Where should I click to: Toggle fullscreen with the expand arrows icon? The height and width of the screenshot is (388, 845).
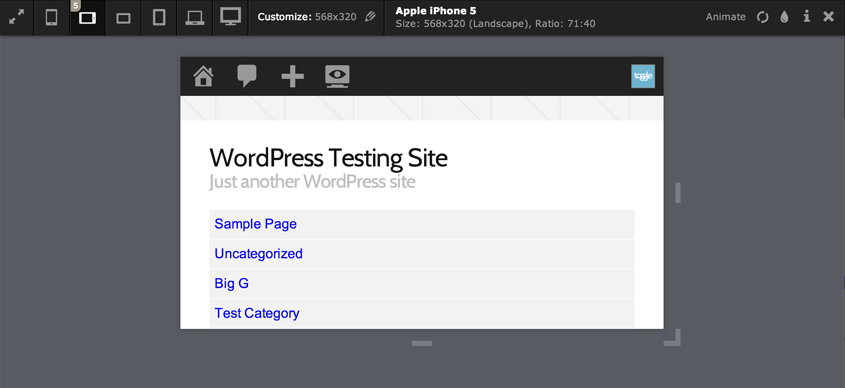pyautogui.click(x=17, y=17)
